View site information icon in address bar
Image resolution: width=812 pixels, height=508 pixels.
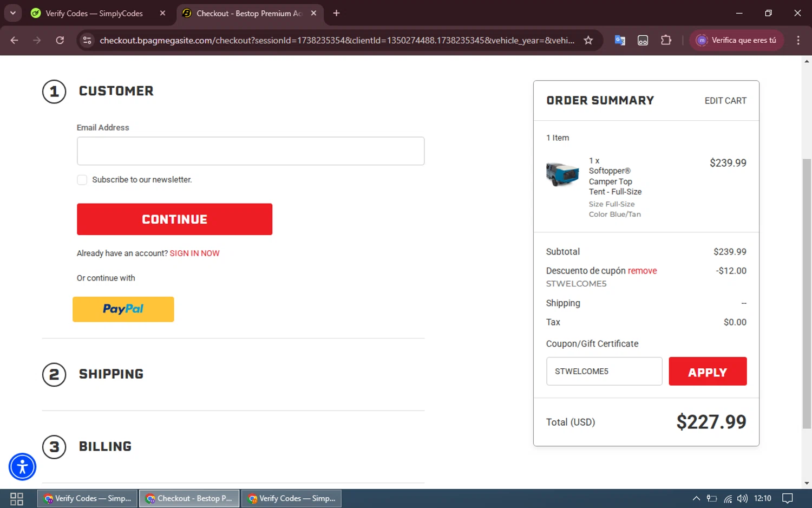pyautogui.click(x=87, y=40)
